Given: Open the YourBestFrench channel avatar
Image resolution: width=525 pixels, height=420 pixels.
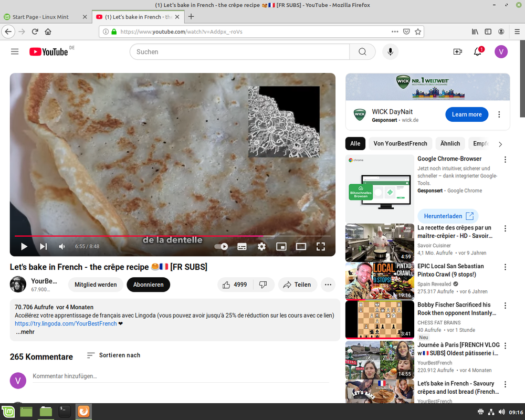Looking at the screenshot, I should [18, 285].
